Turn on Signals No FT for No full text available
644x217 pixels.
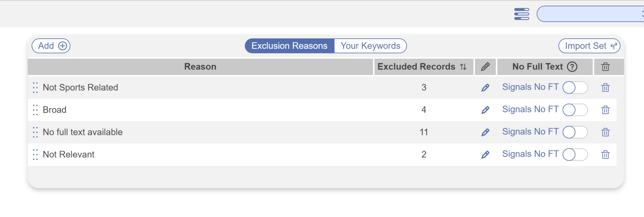[575, 132]
